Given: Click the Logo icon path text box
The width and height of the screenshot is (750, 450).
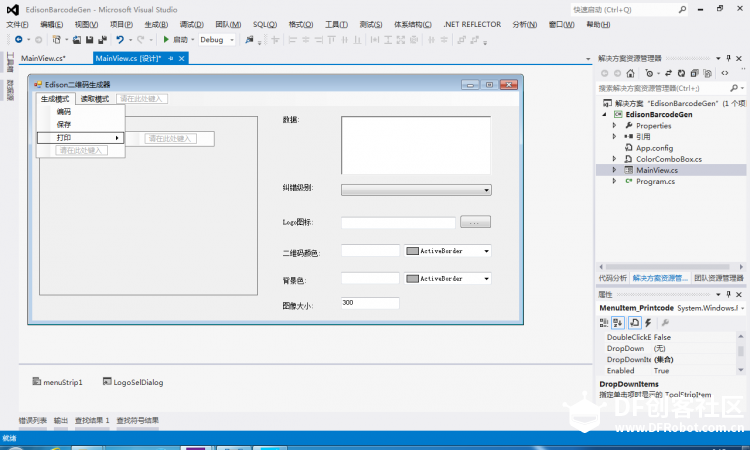Looking at the screenshot, I should pyautogui.click(x=398, y=222).
